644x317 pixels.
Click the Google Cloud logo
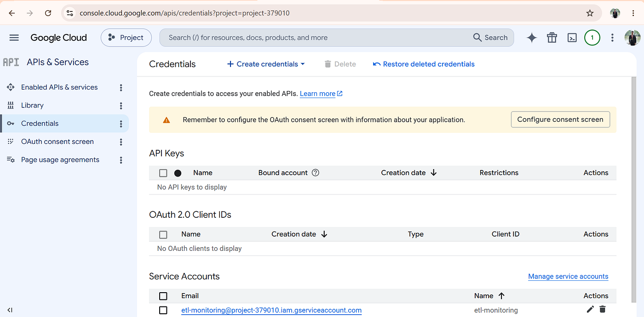(58, 38)
